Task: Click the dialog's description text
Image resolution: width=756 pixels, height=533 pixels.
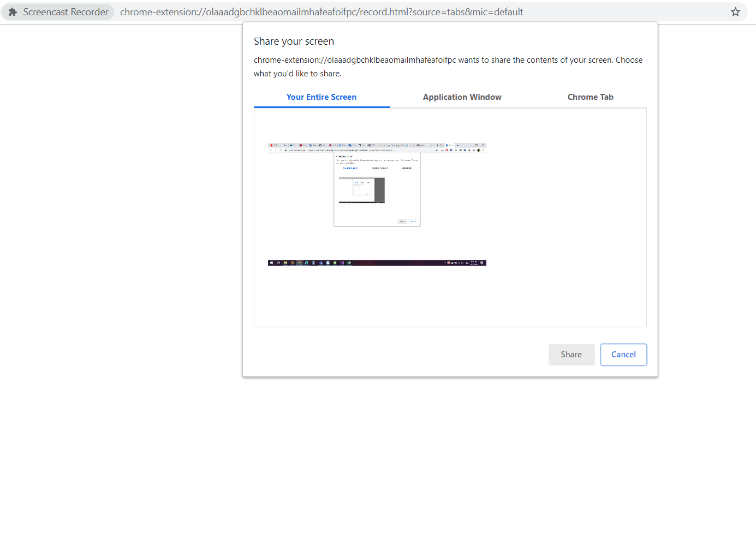Action: click(x=448, y=67)
